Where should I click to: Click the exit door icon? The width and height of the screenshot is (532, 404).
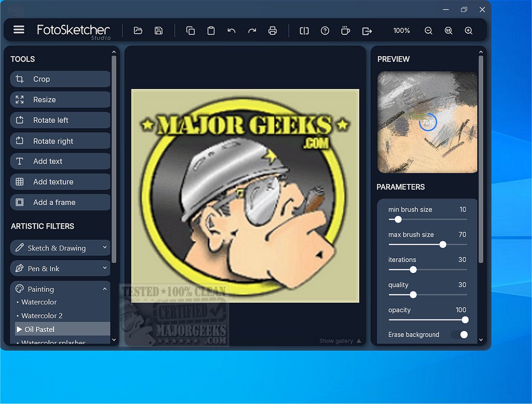[x=367, y=30]
